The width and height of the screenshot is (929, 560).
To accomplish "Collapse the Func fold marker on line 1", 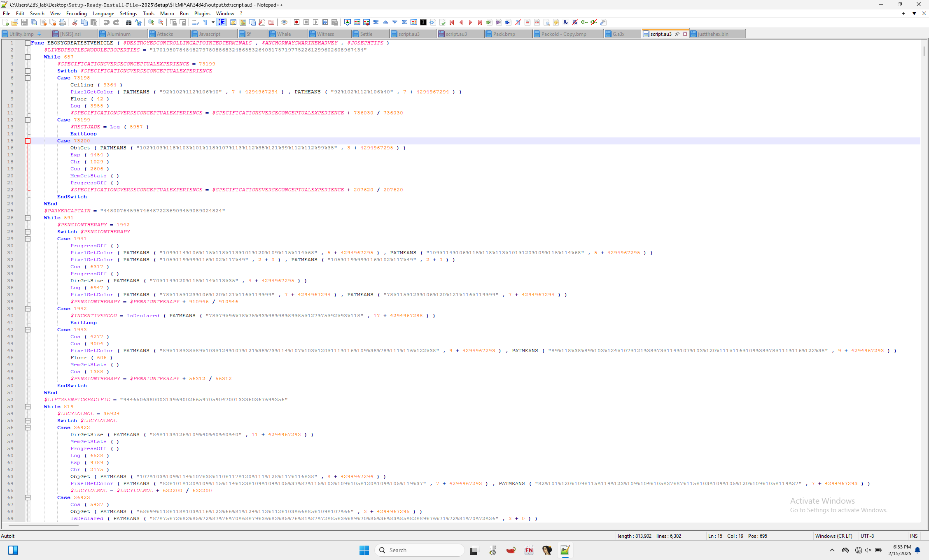I will [28, 43].
